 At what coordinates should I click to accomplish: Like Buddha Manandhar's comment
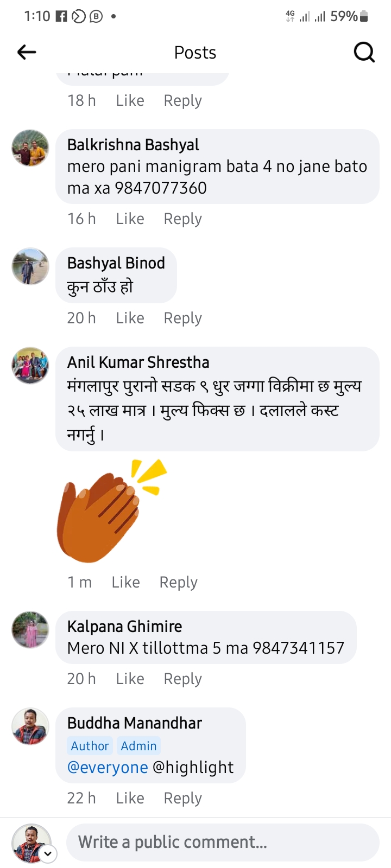[130, 798]
